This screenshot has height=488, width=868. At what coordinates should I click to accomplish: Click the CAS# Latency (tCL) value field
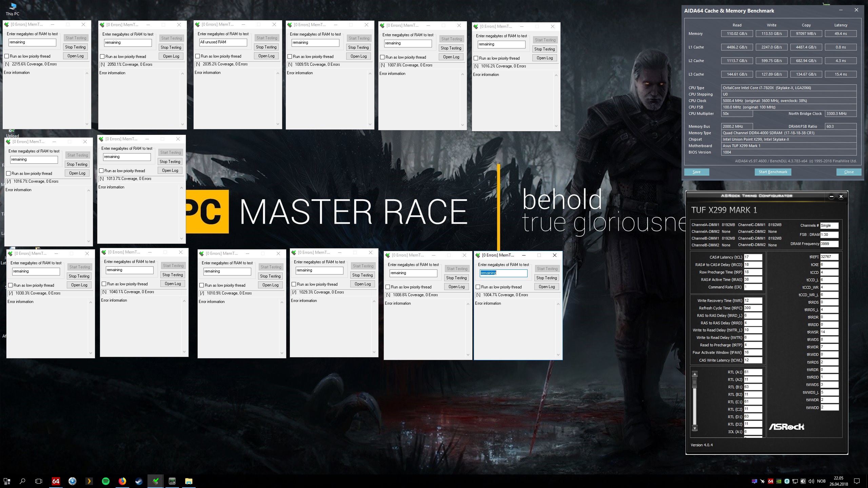[753, 257]
